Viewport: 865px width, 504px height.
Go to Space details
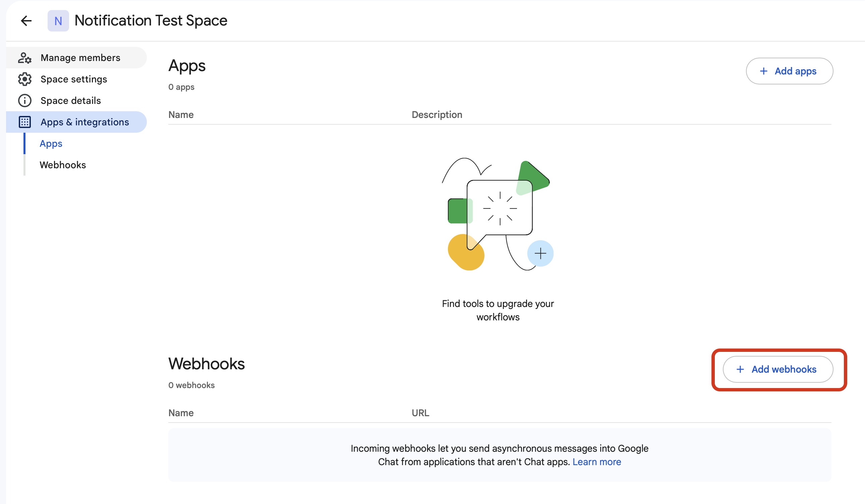point(71,101)
